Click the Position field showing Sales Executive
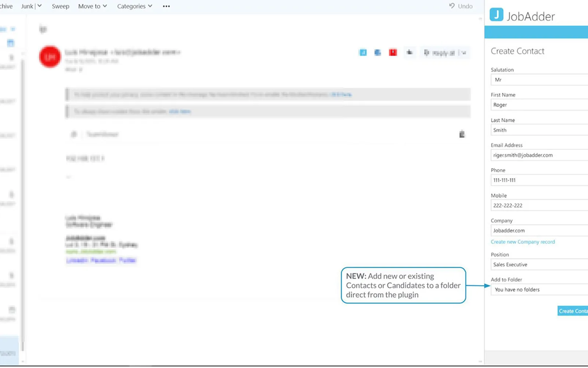The image size is (588, 368). pyautogui.click(x=539, y=265)
